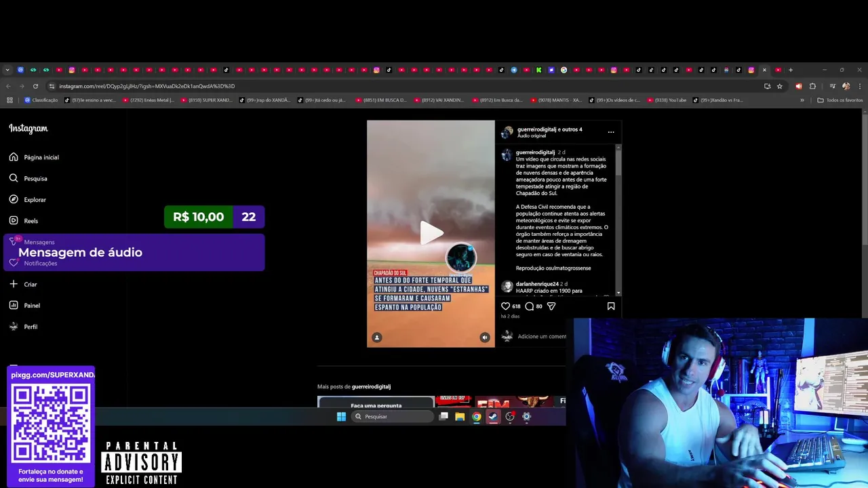Open '(9338) YouTube' bookmark
868x488 pixels.
coord(665,100)
